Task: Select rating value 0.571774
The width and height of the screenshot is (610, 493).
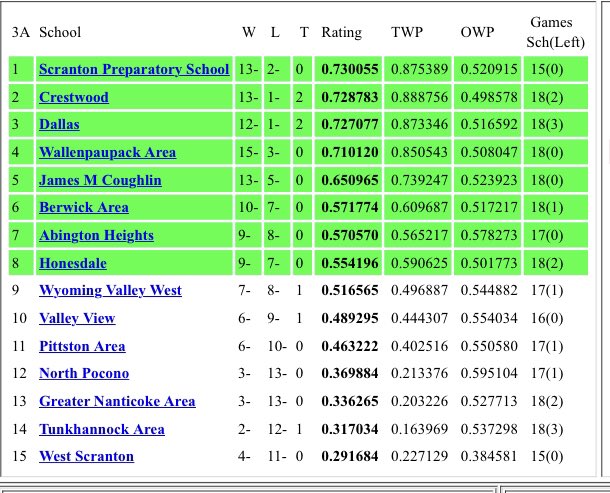Action: pyautogui.click(x=350, y=207)
